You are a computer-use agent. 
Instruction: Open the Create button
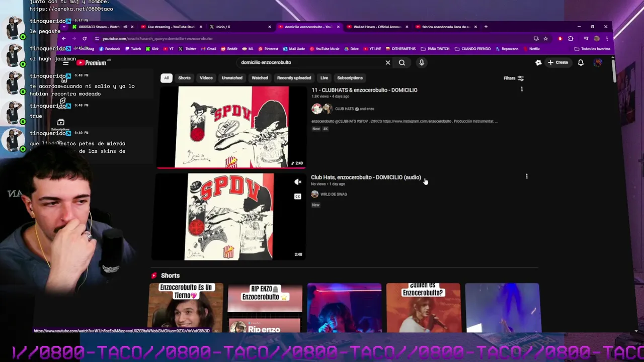[558, 63]
